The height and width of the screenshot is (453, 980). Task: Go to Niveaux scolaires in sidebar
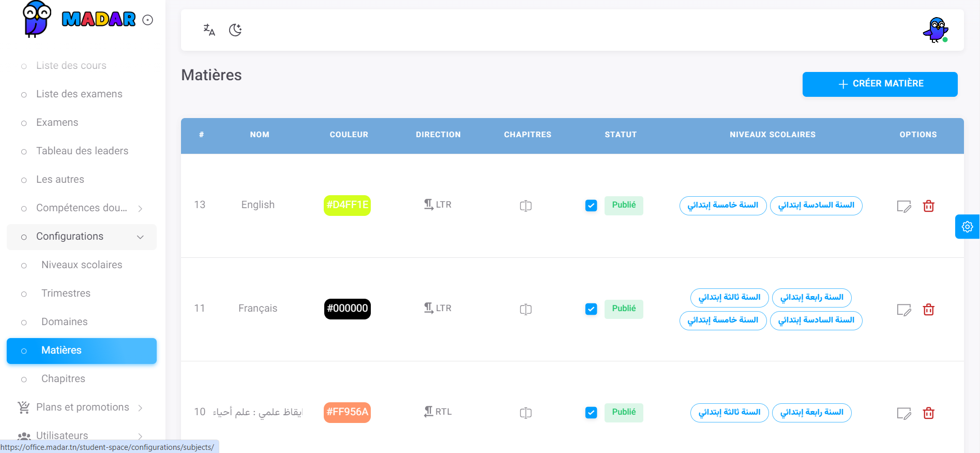pyautogui.click(x=82, y=265)
